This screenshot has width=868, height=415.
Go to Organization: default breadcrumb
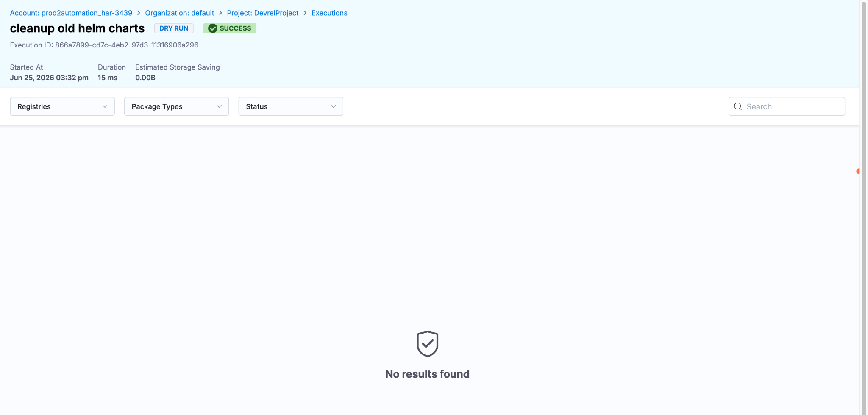click(x=179, y=13)
